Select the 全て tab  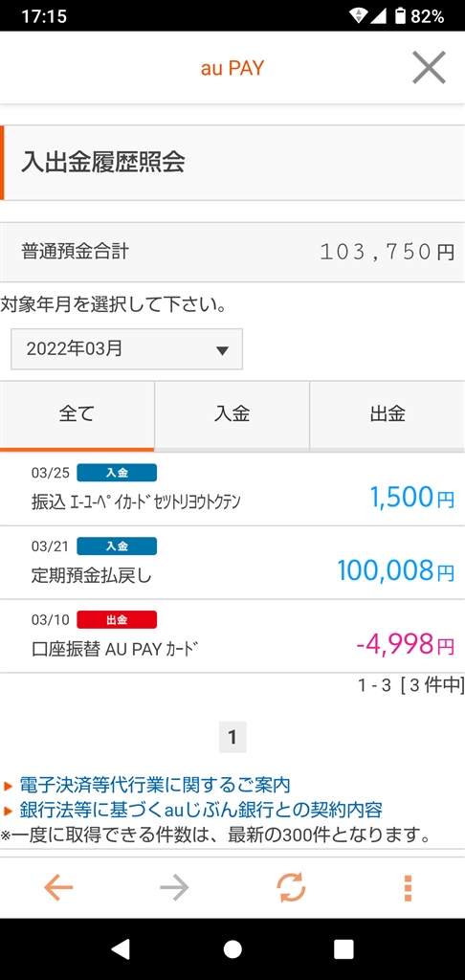(77, 414)
